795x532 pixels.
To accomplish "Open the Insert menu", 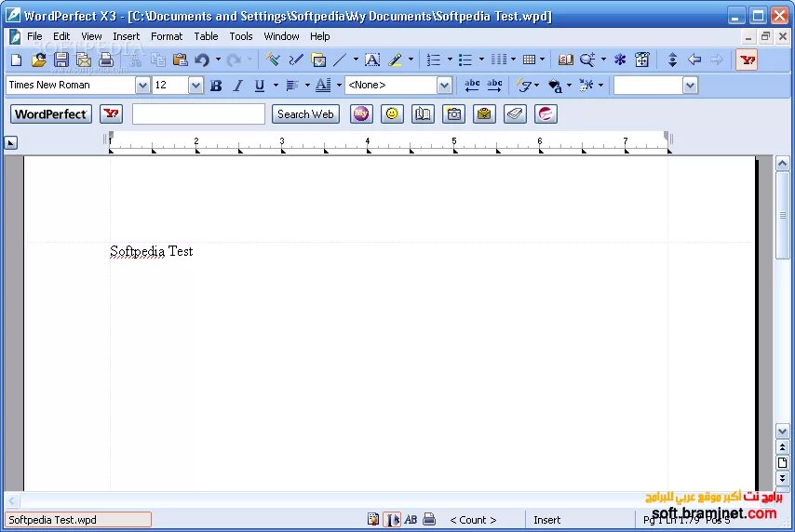I will tap(127, 36).
